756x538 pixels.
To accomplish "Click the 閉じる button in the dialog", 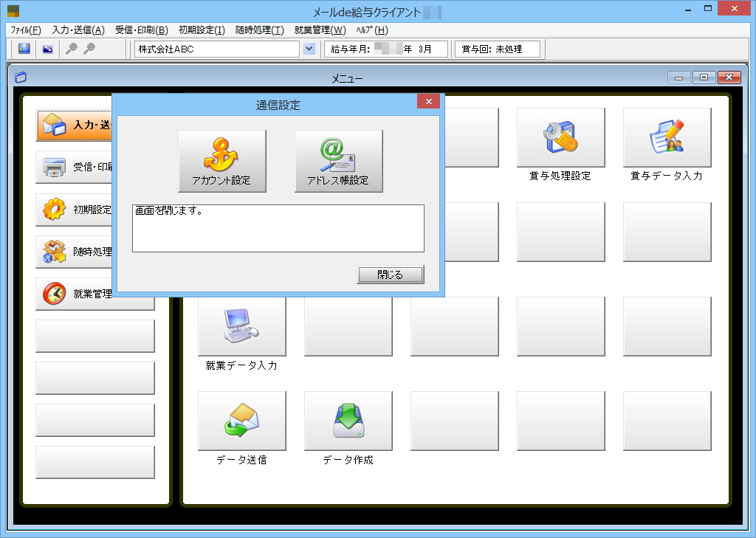I will 390,275.
